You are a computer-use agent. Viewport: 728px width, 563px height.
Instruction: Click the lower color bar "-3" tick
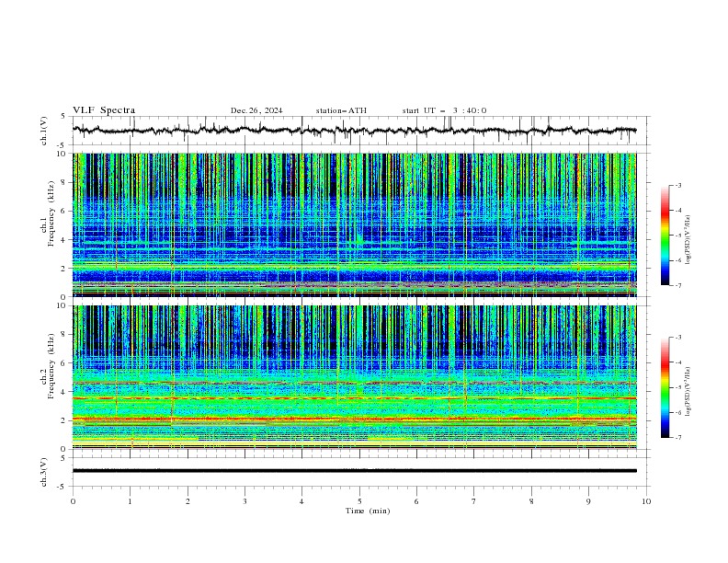(x=677, y=338)
